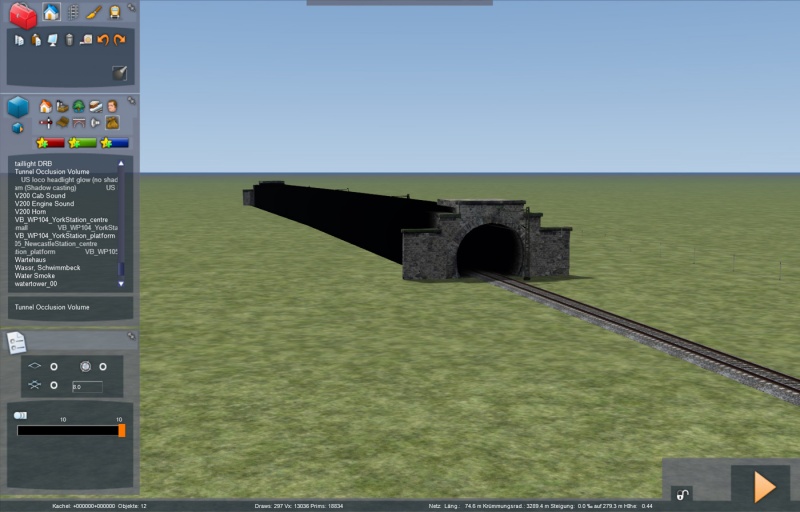Click the green star favourites filter
This screenshot has width=800, height=512.
pos(82,143)
